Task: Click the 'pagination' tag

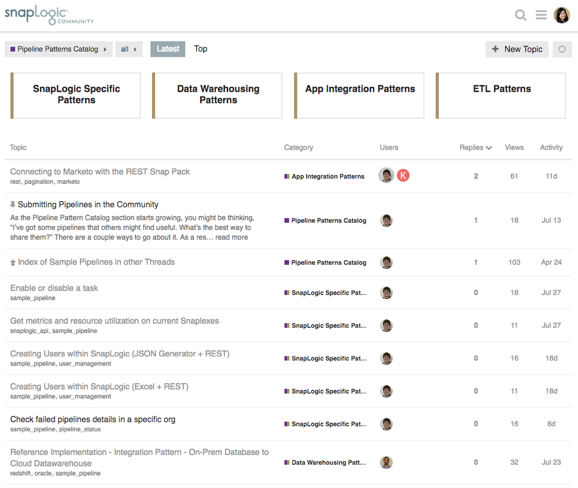Action: [39, 182]
